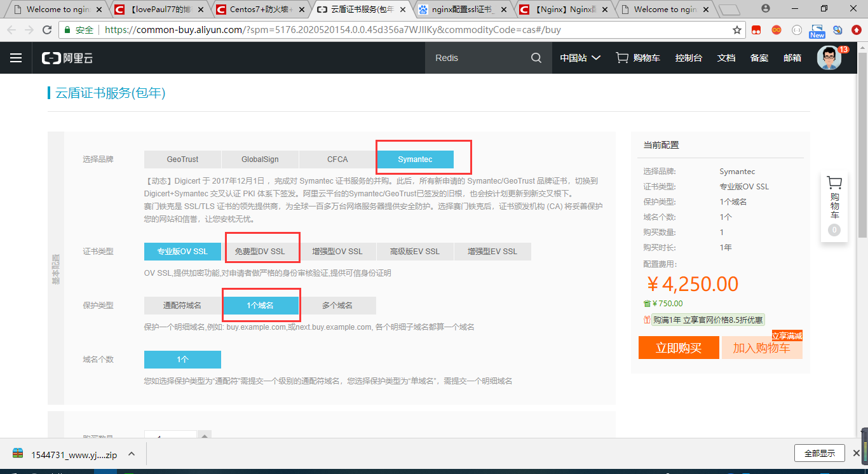Click the orange infinity extension icon
The image size is (868, 474).
(x=776, y=30)
